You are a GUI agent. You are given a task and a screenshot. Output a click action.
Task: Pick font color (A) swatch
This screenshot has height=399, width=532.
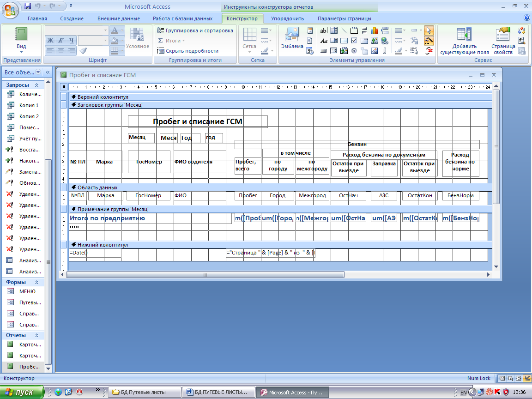click(115, 30)
